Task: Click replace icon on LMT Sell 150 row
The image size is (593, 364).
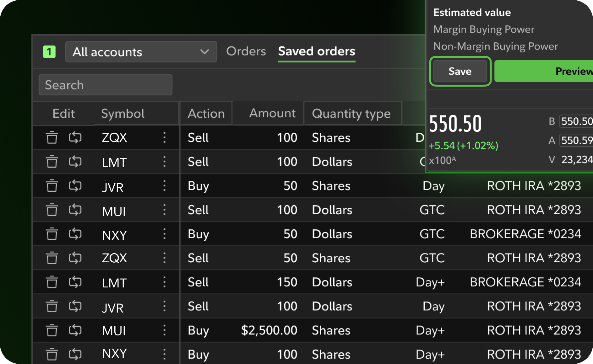Action: point(75,282)
